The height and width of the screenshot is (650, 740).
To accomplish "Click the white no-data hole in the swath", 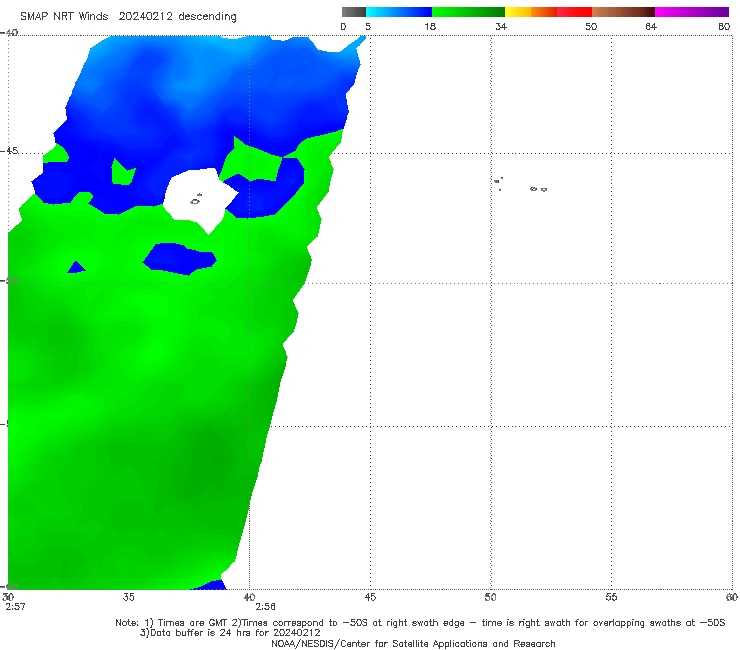I will [200, 199].
